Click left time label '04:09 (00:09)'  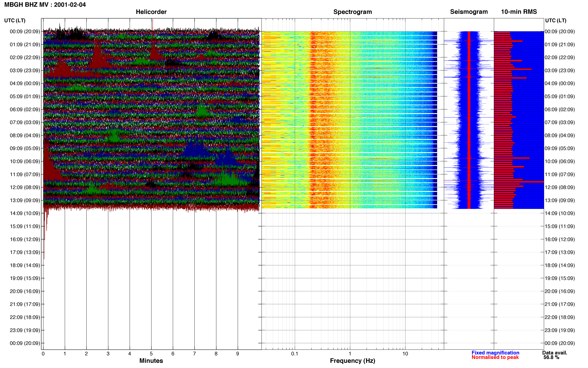coord(25,83)
